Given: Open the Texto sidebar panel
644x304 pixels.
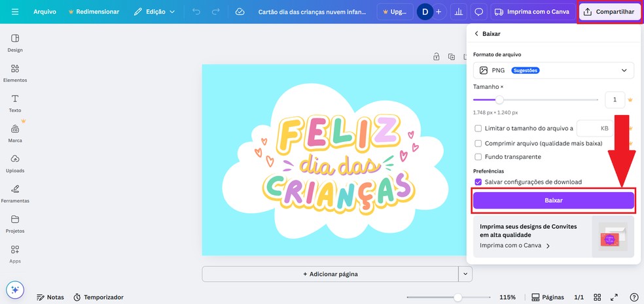Looking at the screenshot, I should click(x=15, y=103).
